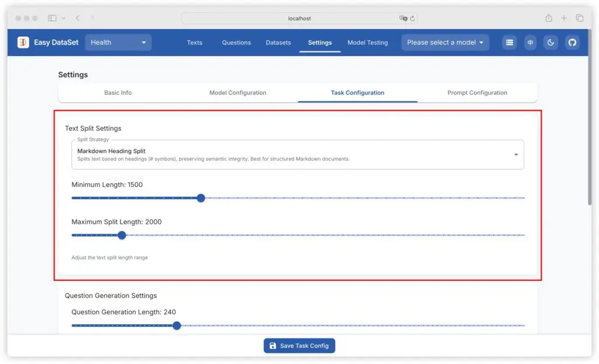The image size is (599, 364).
Task: Save the task configuration
Action: click(299, 345)
